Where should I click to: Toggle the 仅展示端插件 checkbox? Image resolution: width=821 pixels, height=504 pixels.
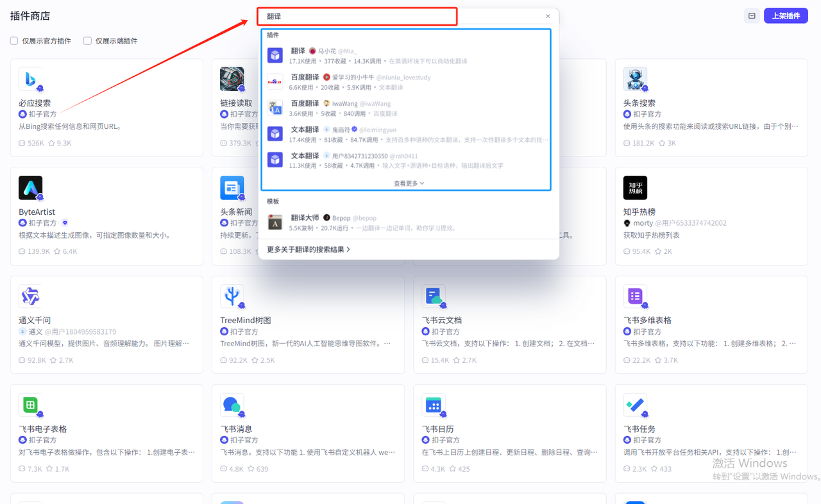87,41
